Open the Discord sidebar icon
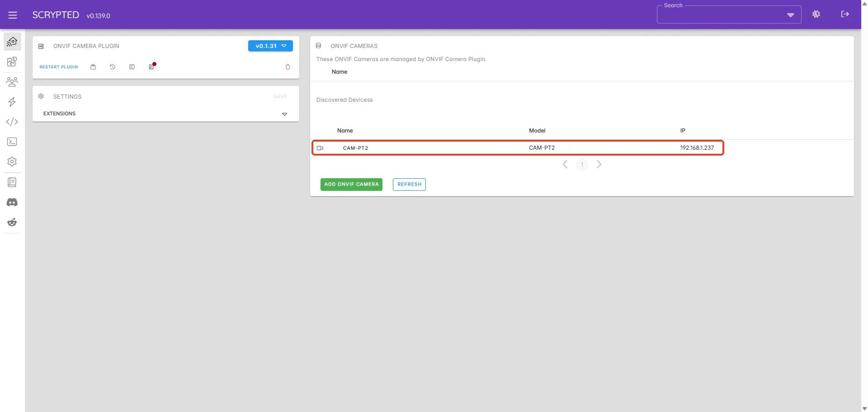 tap(12, 202)
